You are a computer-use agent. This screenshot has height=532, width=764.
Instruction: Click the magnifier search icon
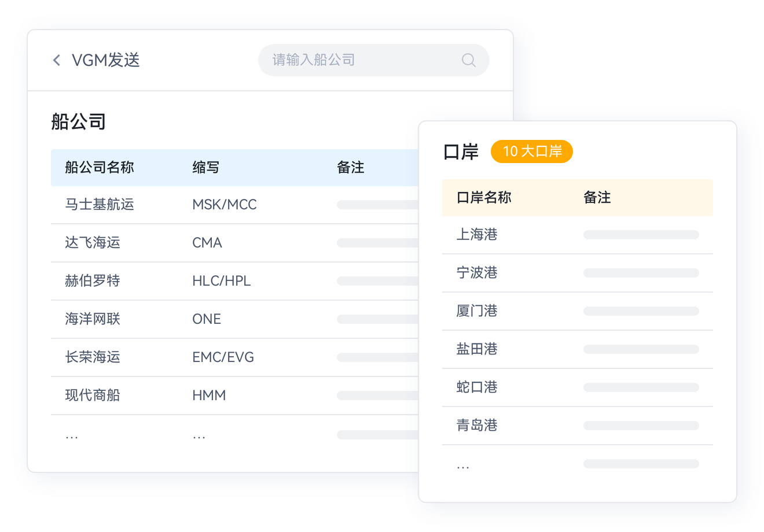tap(468, 60)
